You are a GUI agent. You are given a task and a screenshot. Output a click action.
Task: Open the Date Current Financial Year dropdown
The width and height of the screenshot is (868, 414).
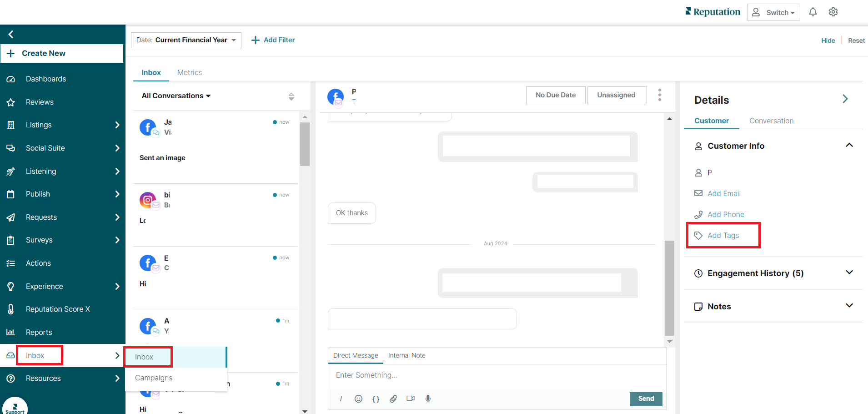point(186,40)
